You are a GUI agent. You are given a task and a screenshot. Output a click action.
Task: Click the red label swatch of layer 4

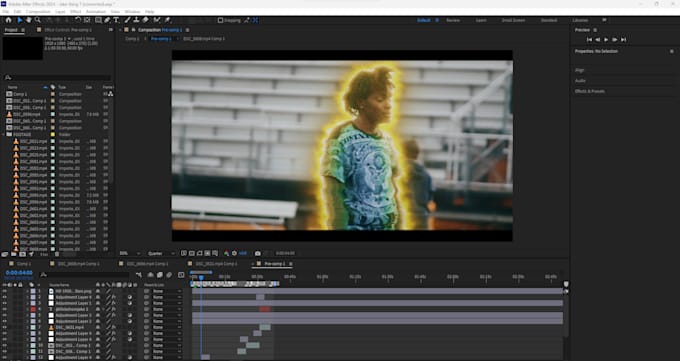click(x=33, y=309)
